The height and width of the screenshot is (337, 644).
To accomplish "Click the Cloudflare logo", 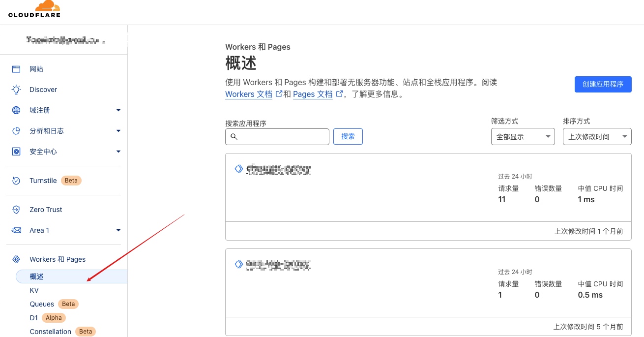I will [34, 9].
